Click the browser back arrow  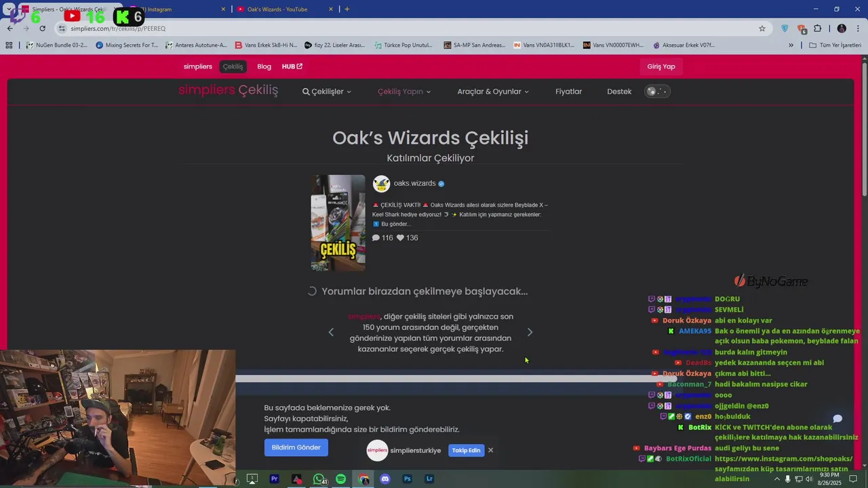9,28
